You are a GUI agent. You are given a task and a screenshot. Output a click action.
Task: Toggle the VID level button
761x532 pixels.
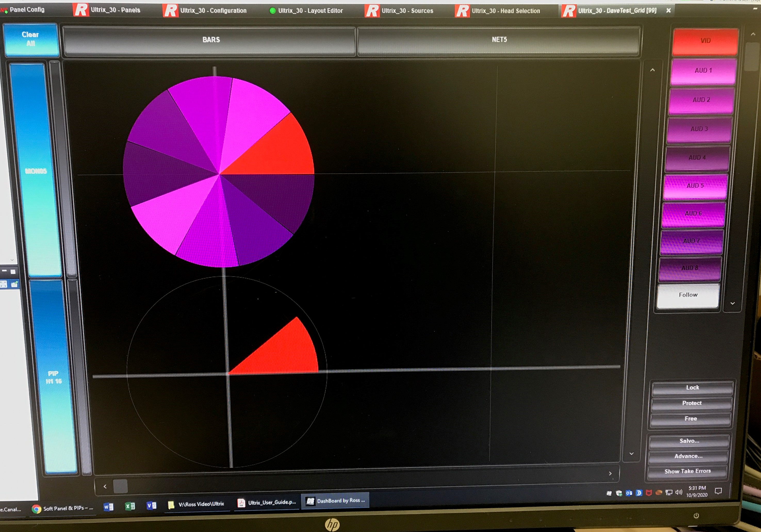coord(705,41)
